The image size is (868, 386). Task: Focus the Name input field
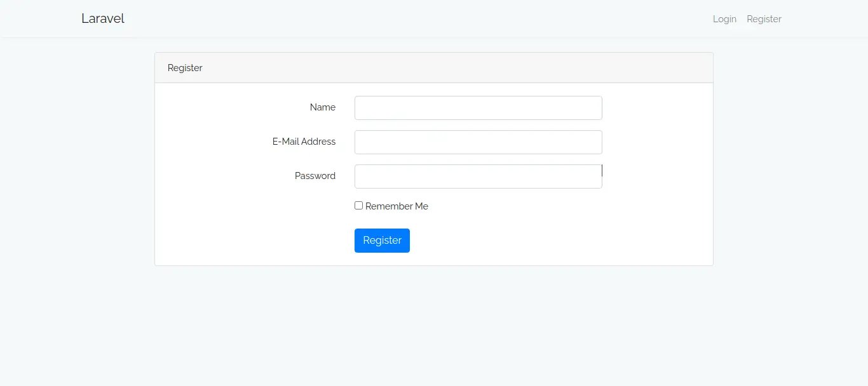(478, 108)
